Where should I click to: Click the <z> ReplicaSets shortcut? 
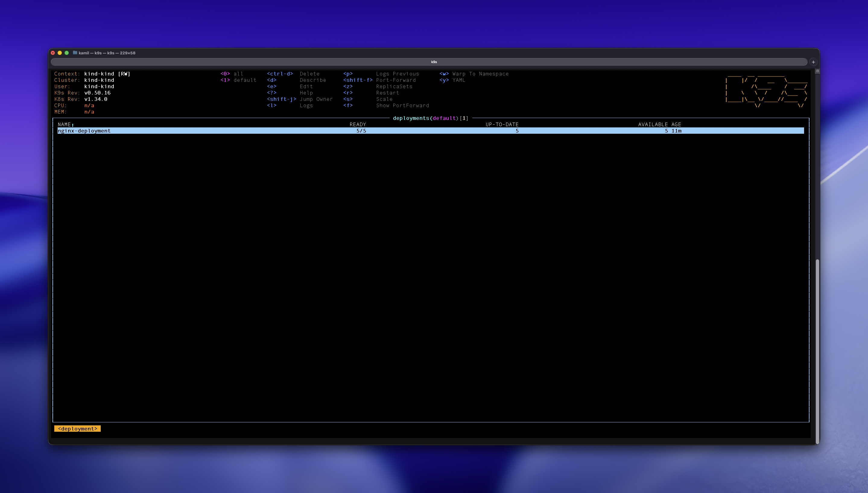tap(378, 87)
